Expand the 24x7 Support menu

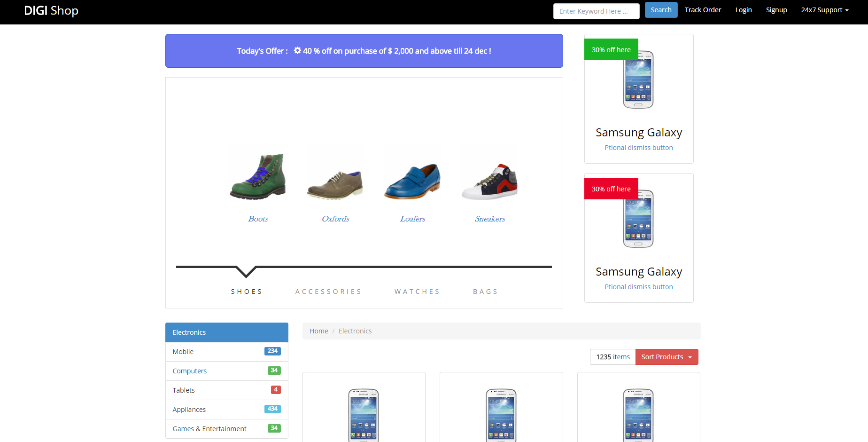pyautogui.click(x=824, y=10)
